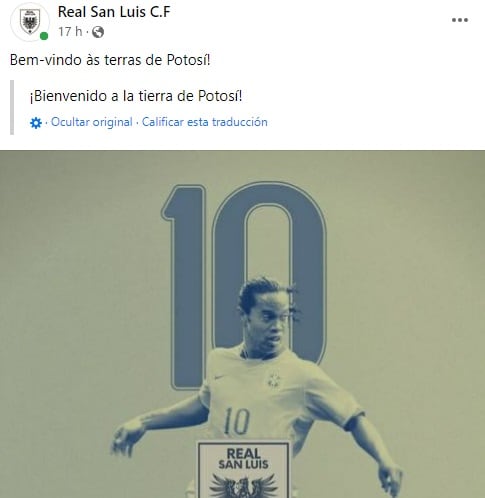Click the REAL SAN LUIS text in the badge

click(243, 459)
